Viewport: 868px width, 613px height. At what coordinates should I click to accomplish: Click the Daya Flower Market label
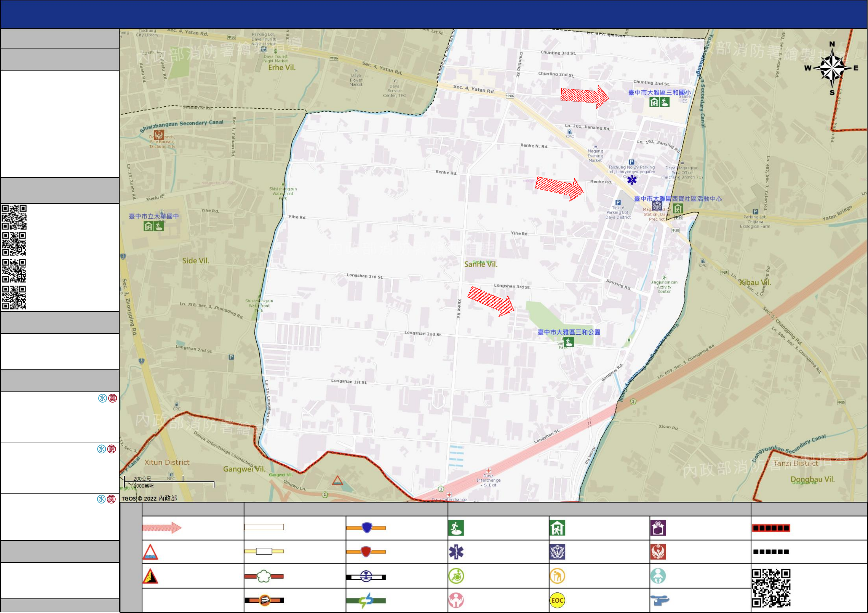point(356,80)
